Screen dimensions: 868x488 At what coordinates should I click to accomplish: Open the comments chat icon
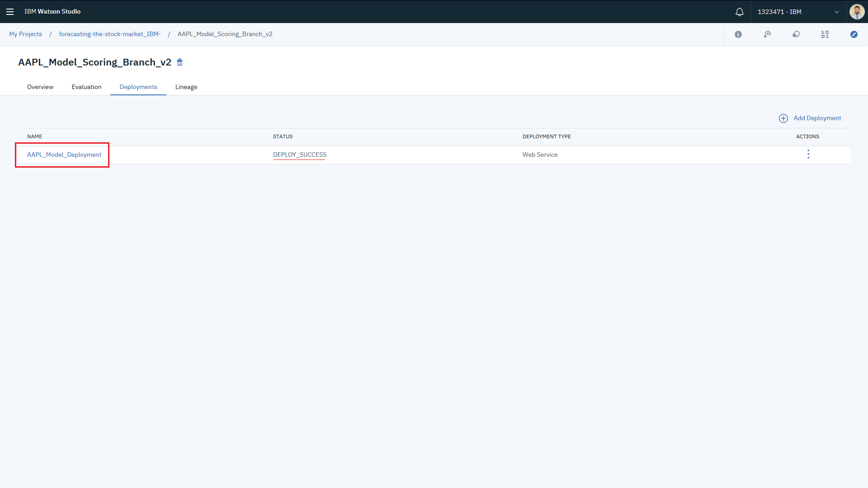click(x=796, y=34)
